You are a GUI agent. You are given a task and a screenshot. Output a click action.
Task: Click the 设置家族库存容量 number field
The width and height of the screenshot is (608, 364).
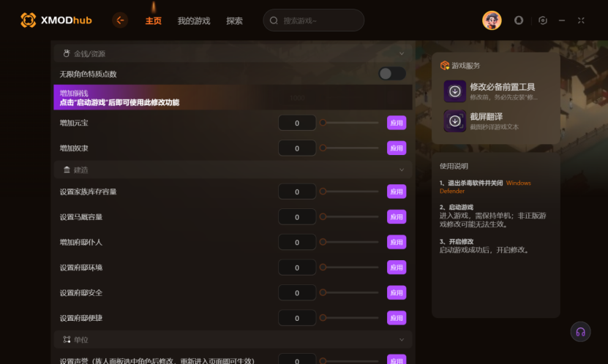[297, 192]
